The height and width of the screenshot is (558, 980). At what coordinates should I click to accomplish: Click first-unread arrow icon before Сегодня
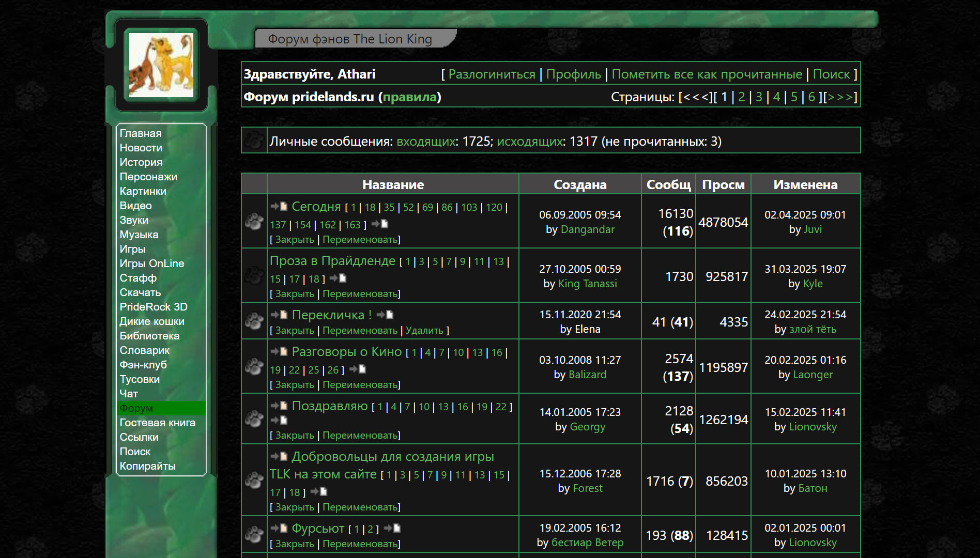click(279, 207)
